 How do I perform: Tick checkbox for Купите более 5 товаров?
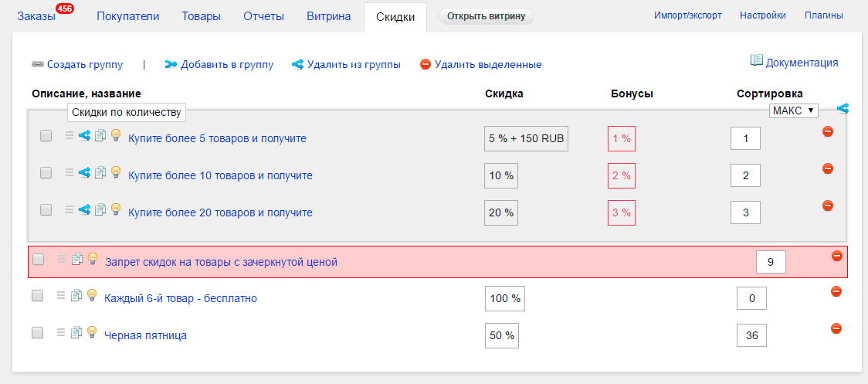[46, 135]
